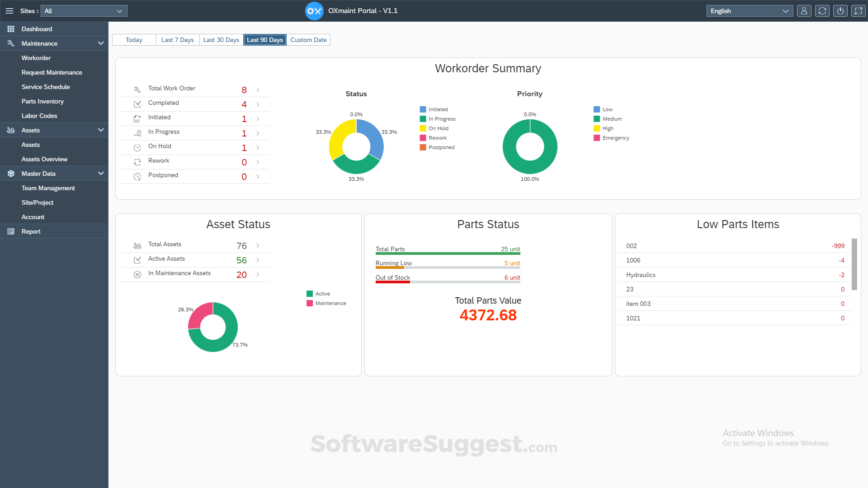Open the user profile icon
This screenshot has height=488, width=868.
[804, 11]
